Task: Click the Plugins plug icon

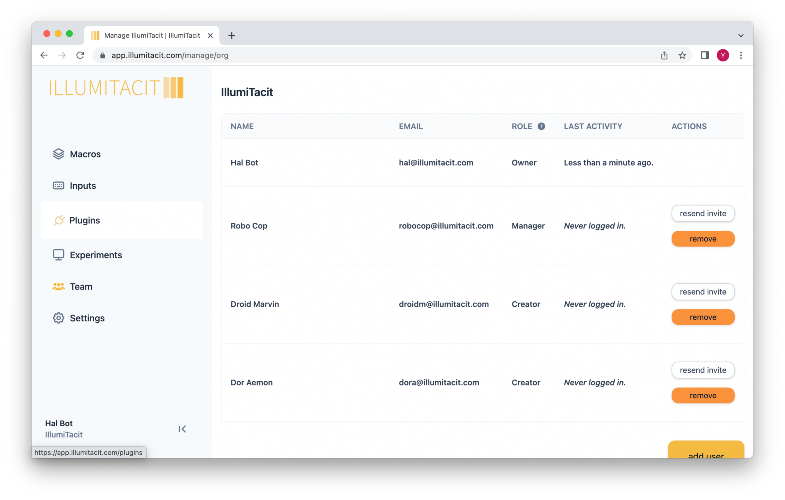Action: [59, 220]
